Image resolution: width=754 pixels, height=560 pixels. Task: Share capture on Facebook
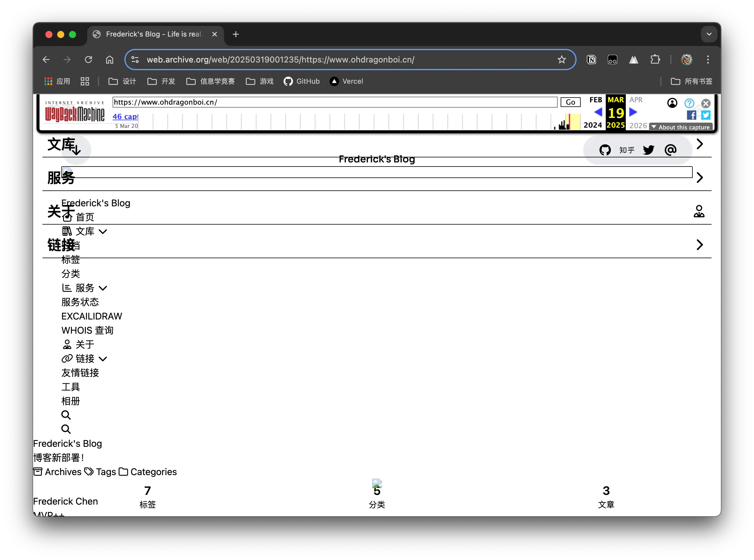(x=691, y=115)
